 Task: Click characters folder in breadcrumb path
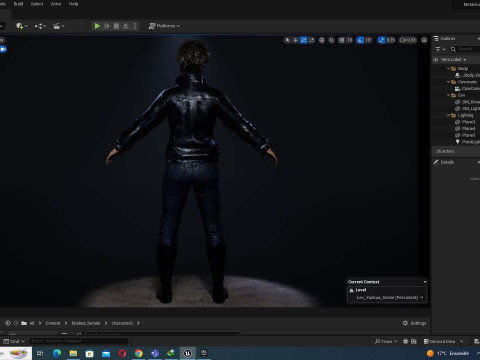(122, 323)
